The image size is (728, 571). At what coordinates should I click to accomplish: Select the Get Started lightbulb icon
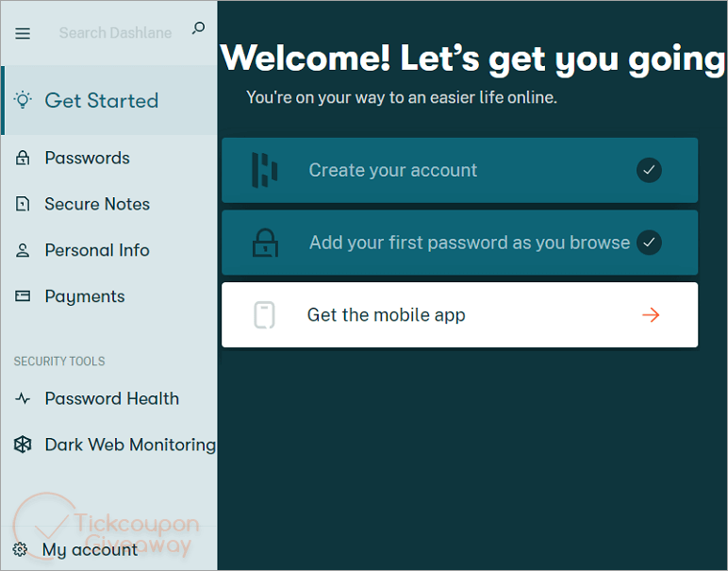pyautogui.click(x=23, y=100)
